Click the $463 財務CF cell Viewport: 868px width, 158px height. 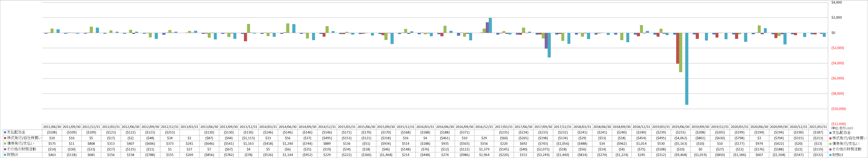(x=52, y=155)
